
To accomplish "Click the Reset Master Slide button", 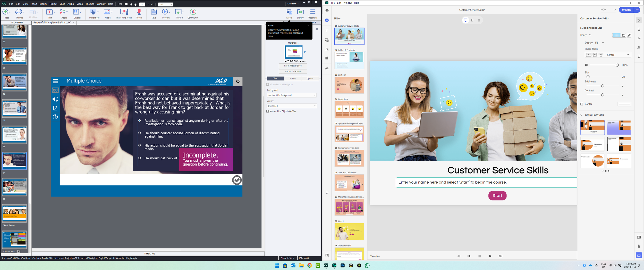I will (x=293, y=66).
